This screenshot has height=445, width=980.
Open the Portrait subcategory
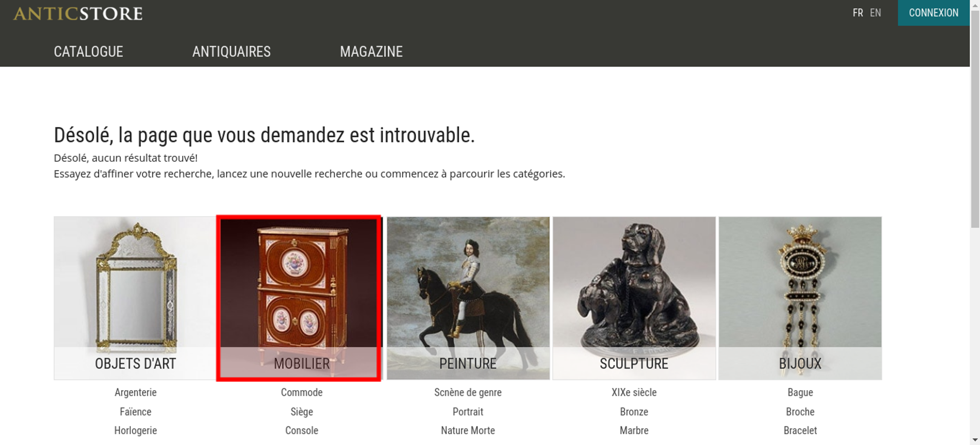[468, 412]
